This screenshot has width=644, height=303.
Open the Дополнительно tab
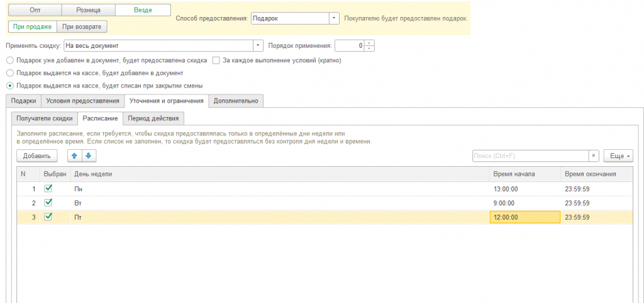coord(236,101)
